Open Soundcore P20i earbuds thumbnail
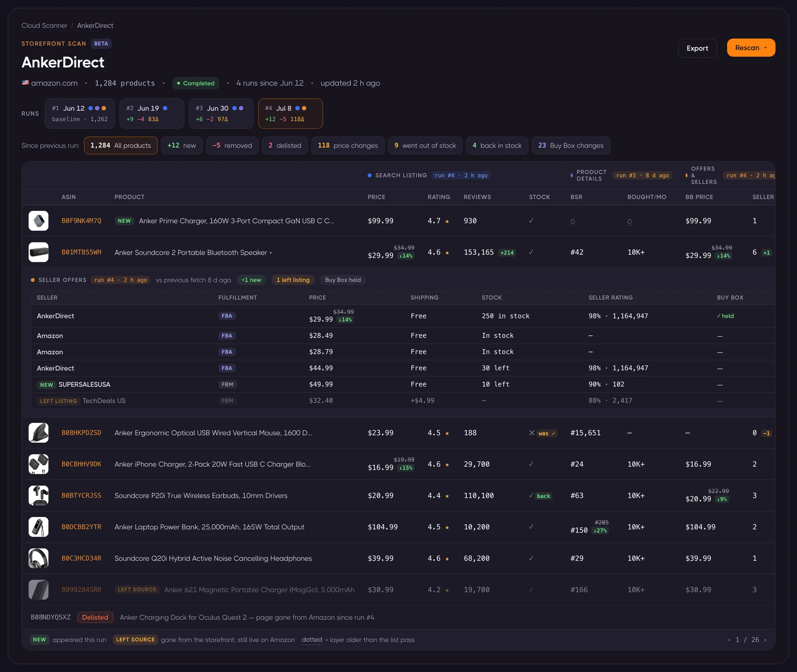 point(39,495)
